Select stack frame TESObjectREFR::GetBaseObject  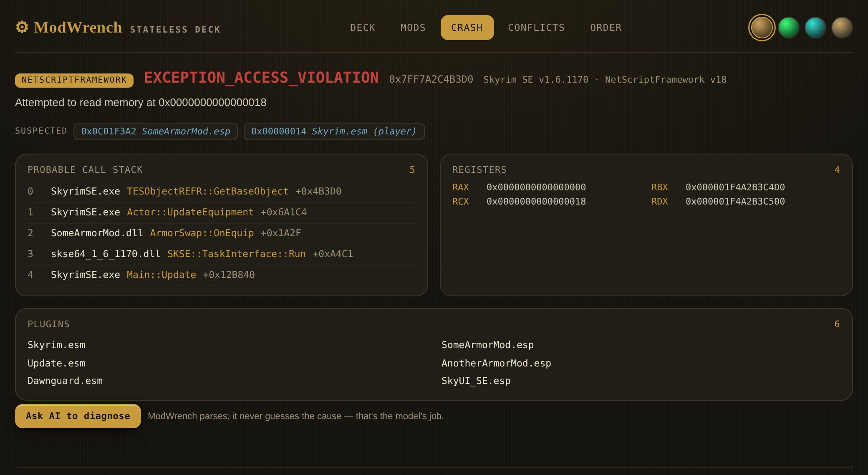[x=222, y=191]
